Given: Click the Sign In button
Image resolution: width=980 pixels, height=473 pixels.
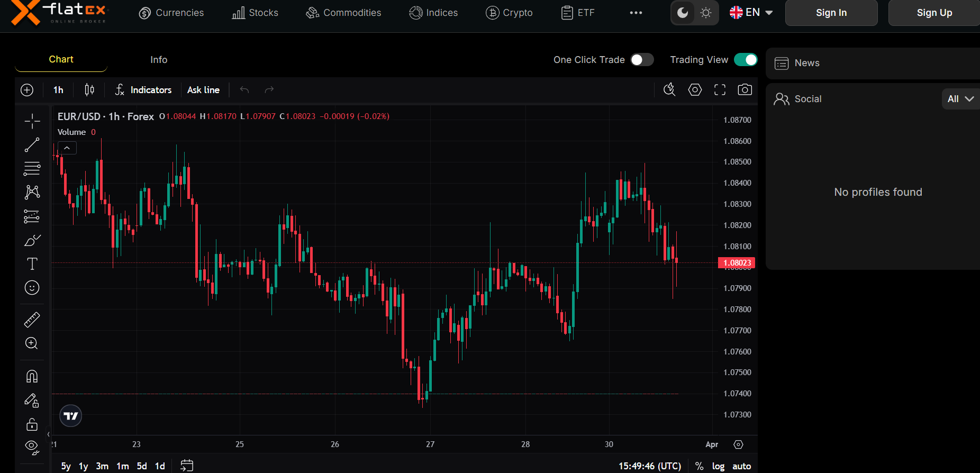Looking at the screenshot, I should click(831, 13).
